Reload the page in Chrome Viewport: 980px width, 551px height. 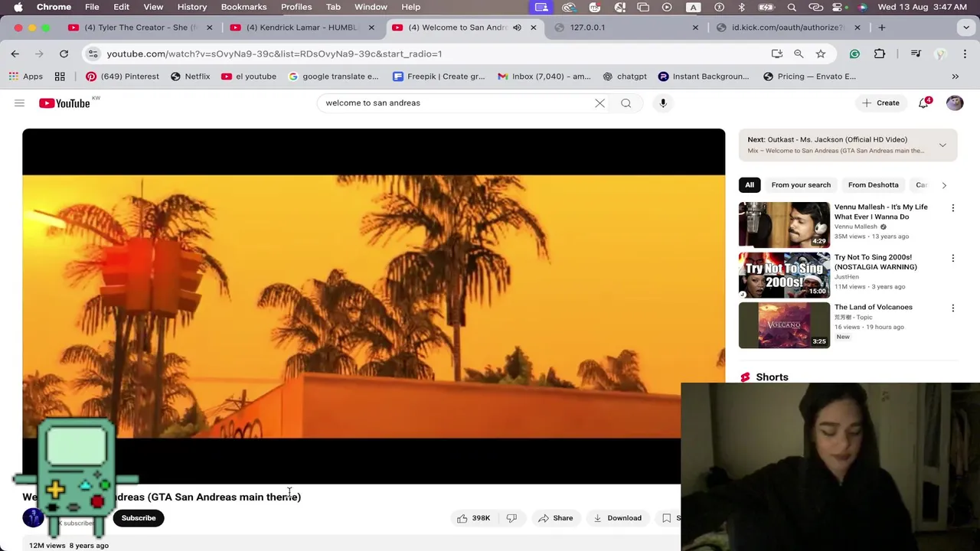click(64, 54)
